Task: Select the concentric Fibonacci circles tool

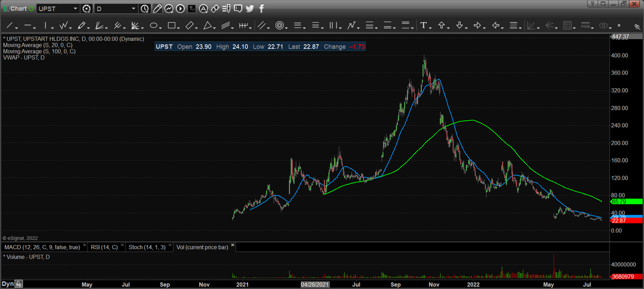Action: pos(280,25)
